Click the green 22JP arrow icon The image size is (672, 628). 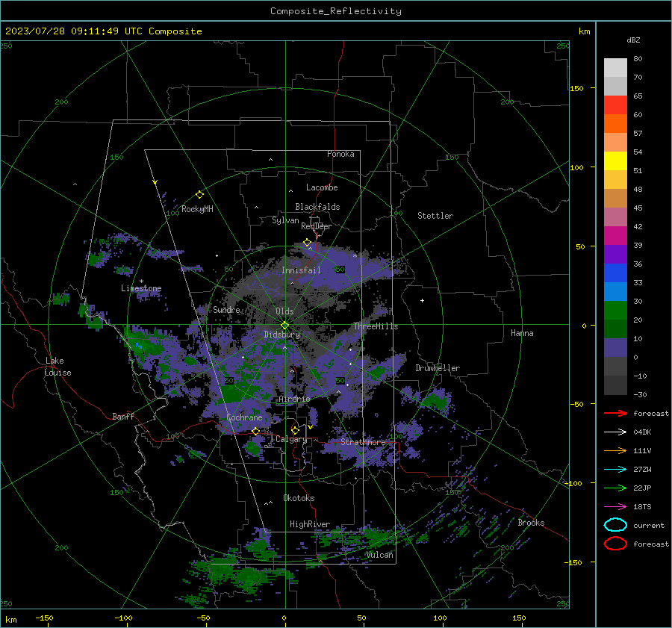615,488
